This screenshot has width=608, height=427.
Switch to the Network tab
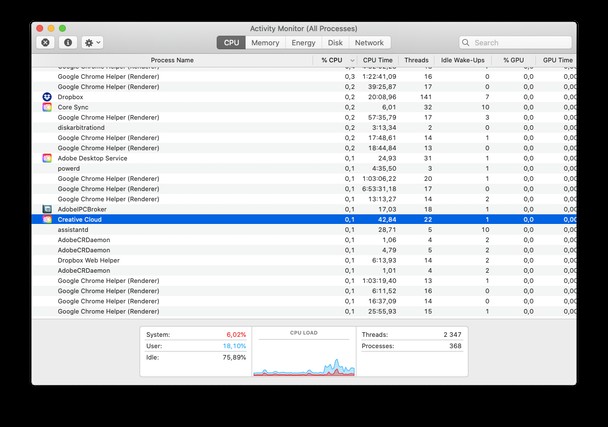coord(369,42)
